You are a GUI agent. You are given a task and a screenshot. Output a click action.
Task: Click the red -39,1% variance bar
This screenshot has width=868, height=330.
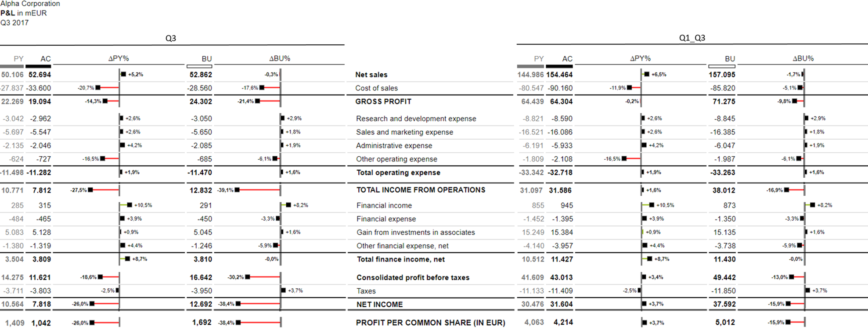[259, 190]
